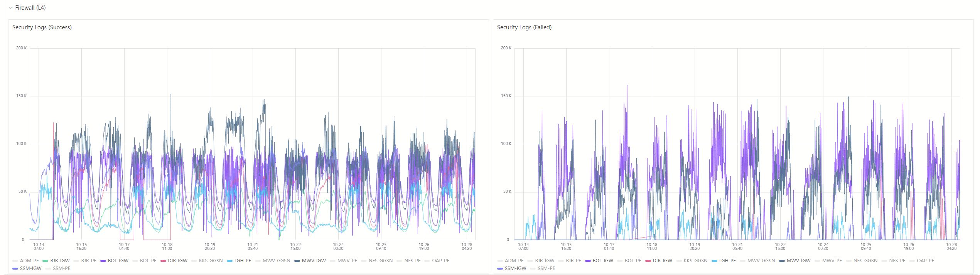Hide LGH-PE series in Success chart legend
The image size is (980, 275).
pyautogui.click(x=242, y=261)
